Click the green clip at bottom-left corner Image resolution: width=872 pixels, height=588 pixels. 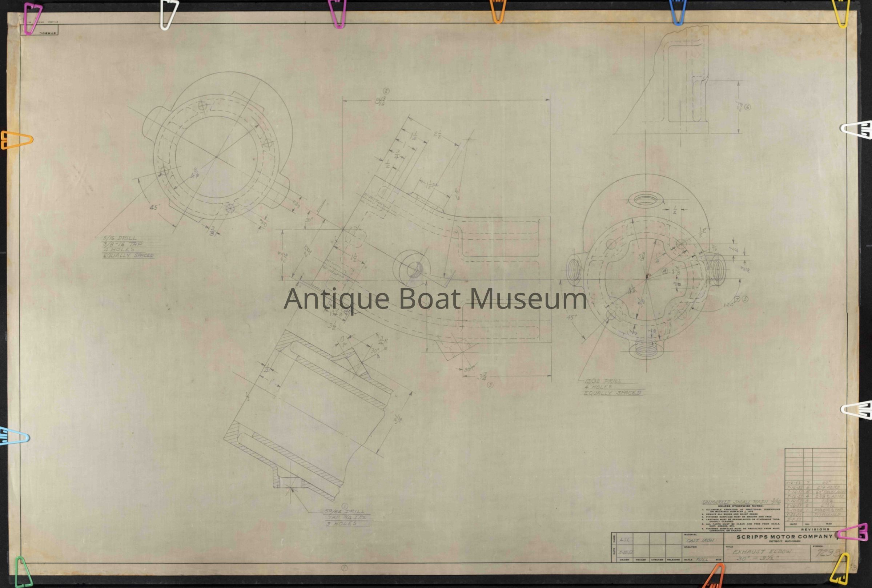click(23, 572)
